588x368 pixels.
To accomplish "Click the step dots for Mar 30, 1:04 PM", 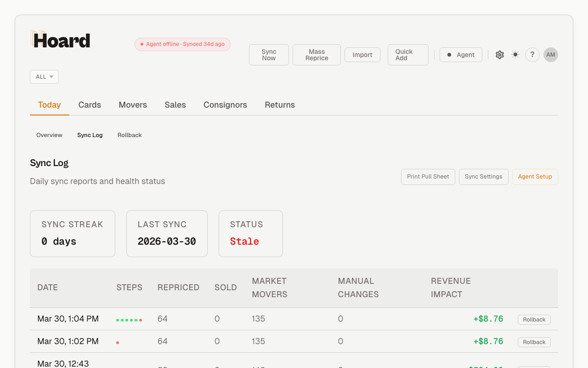I will [129, 320].
